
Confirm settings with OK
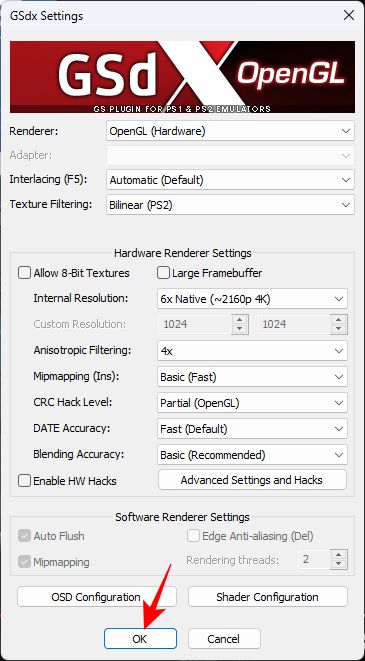click(140, 639)
